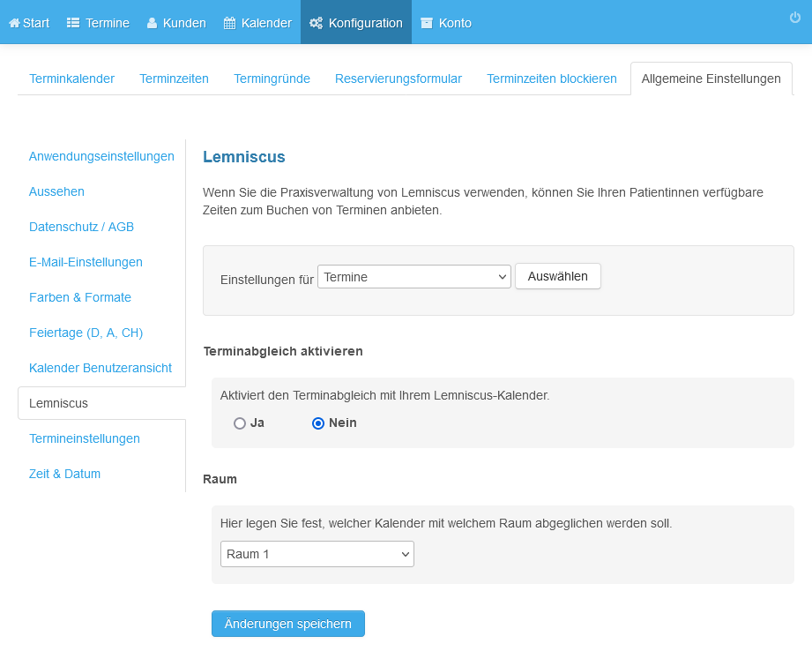Click the Einstellungen für label
Image resolution: width=812 pixels, height=651 pixels.
[x=267, y=280]
